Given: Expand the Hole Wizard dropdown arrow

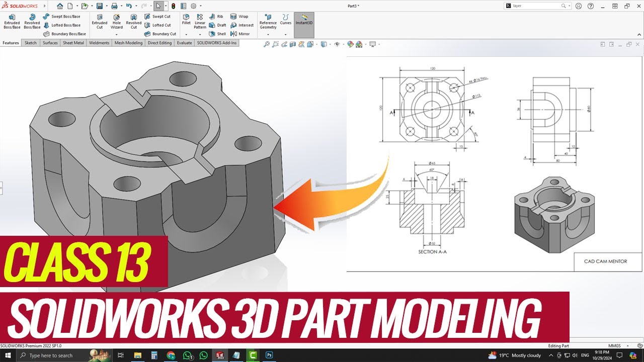Looking at the screenshot, I should 117,34.
